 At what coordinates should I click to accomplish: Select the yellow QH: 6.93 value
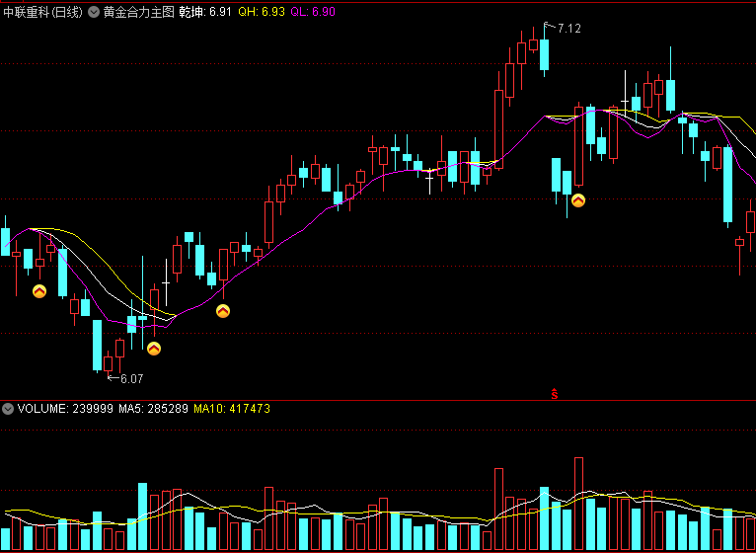coord(262,12)
